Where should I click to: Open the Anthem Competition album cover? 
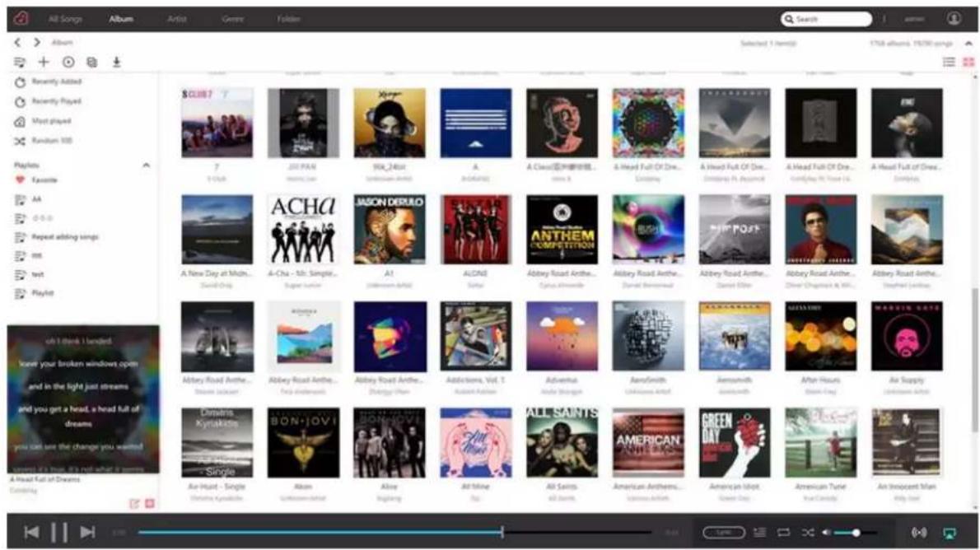pos(562,230)
